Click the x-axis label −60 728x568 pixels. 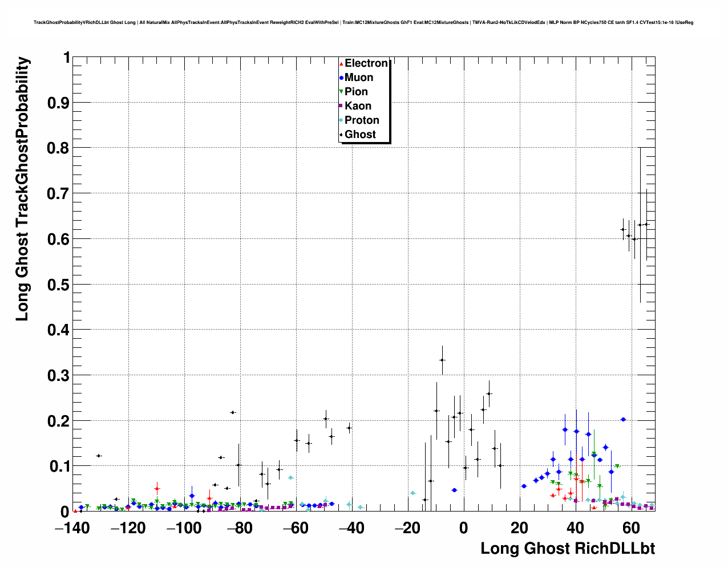click(296, 529)
